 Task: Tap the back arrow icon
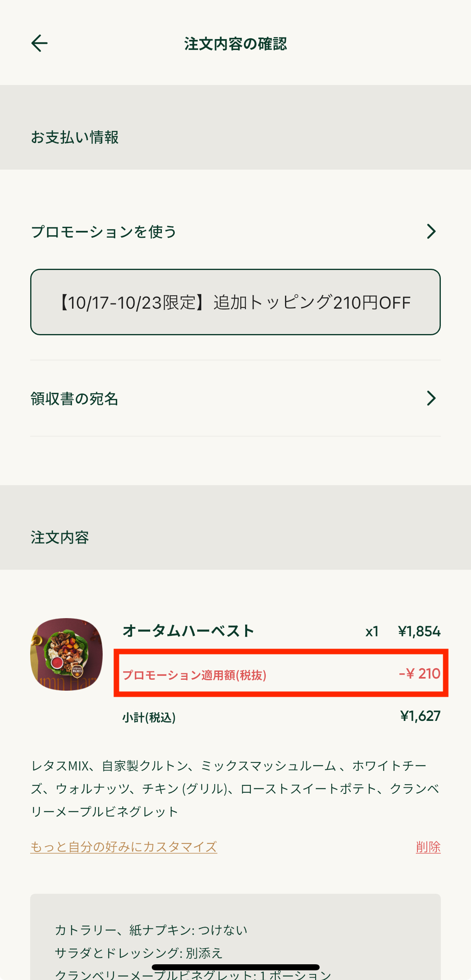click(x=39, y=44)
